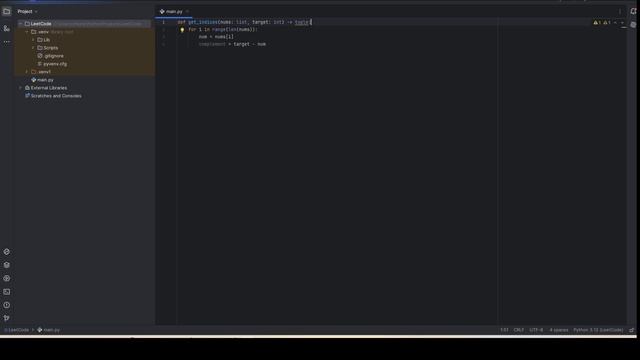The width and height of the screenshot is (640, 360).
Task: Toggle the read-only lock icon in the status bar
Action: point(631,330)
